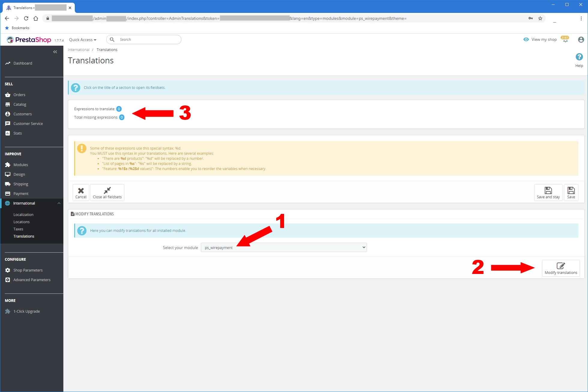
Task: Open Customer Service
Action: click(x=28, y=123)
